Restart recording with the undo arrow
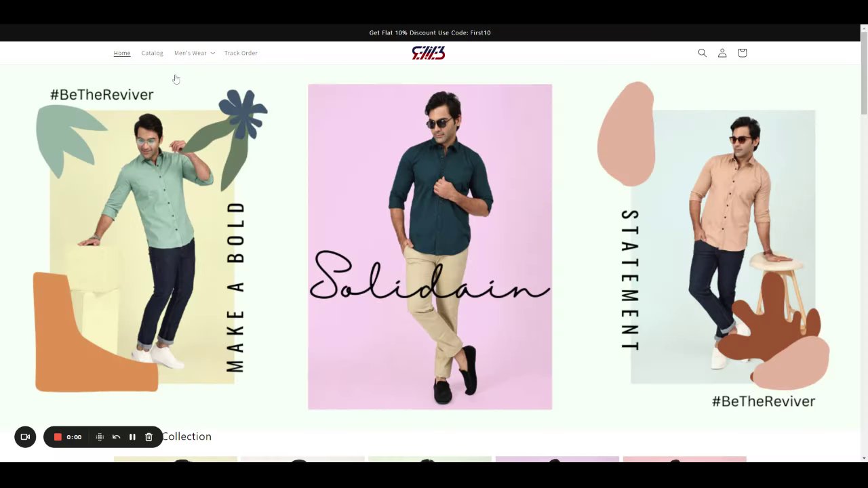868x488 pixels. tap(116, 437)
